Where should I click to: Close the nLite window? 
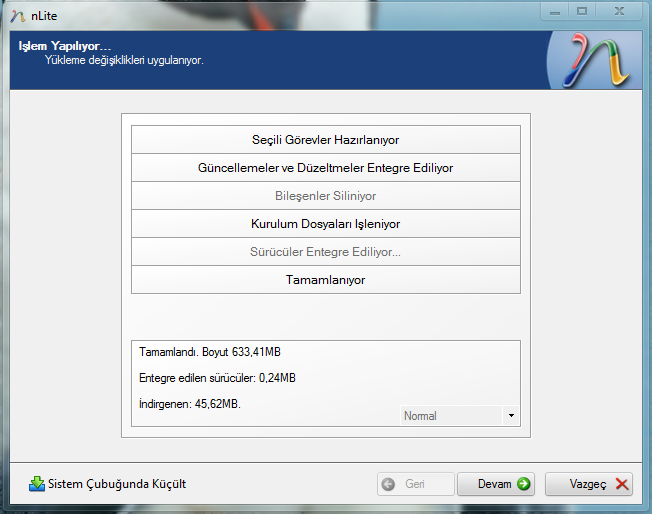pos(619,12)
